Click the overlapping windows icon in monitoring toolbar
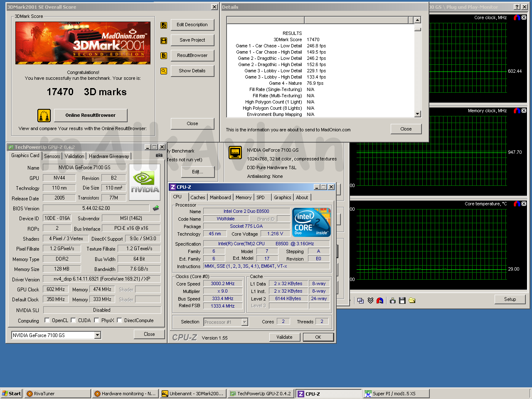Screen dimensions: 532x399 pos(360,300)
